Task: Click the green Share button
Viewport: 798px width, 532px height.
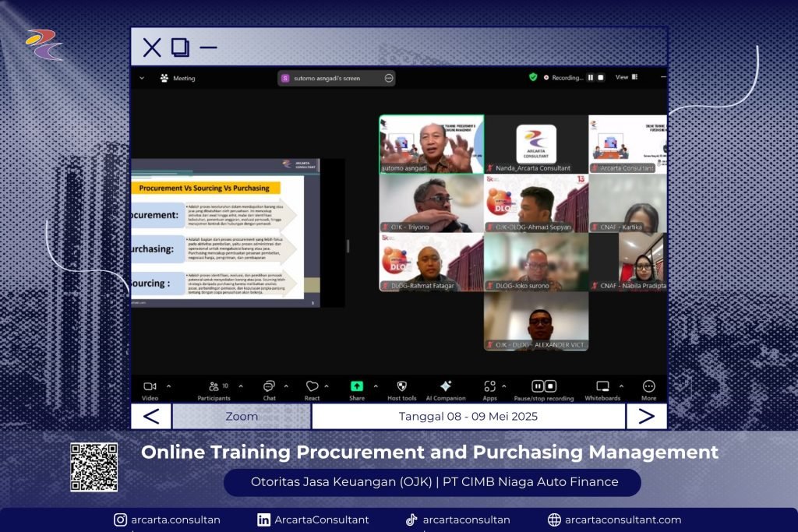Action: [x=357, y=386]
